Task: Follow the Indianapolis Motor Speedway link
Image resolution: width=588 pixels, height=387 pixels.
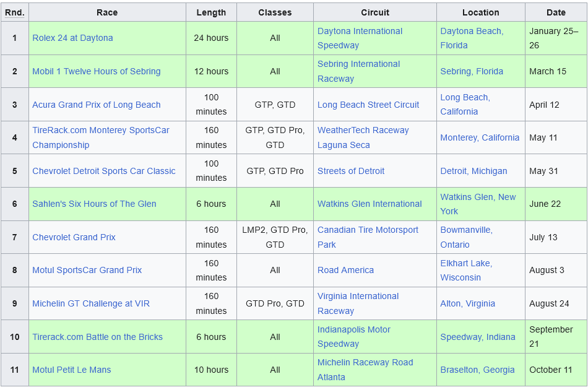Action: [354, 337]
